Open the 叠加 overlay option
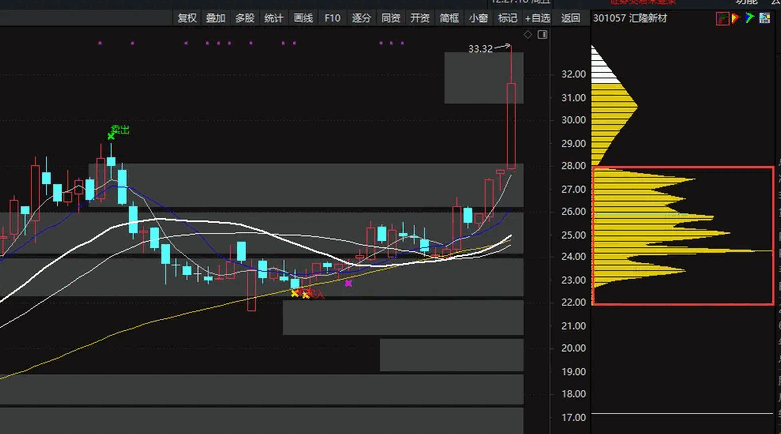781x434 pixels. coord(216,18)
